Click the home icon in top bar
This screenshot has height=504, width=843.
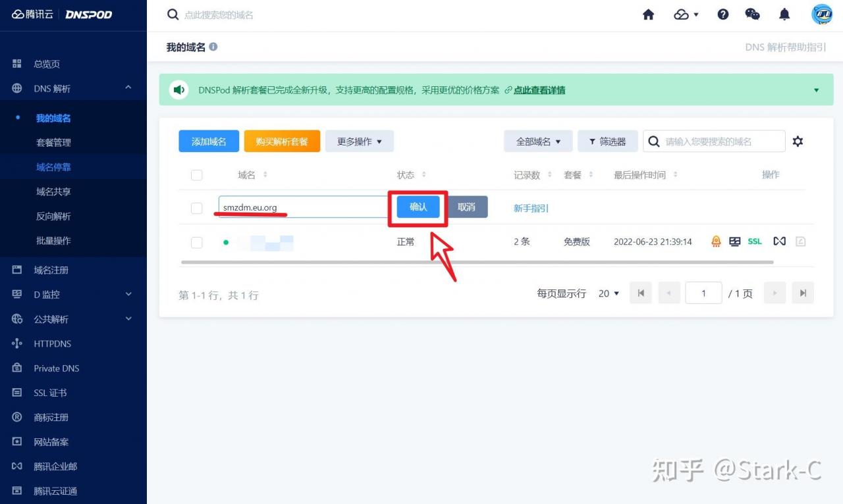649,14
